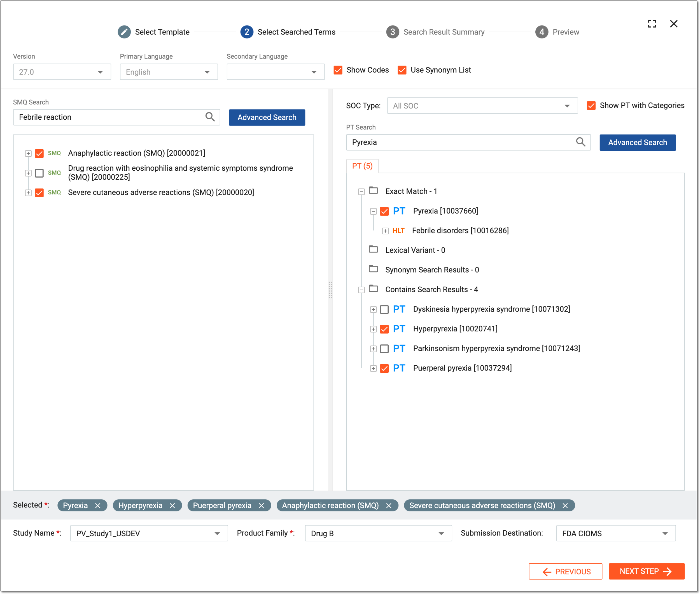
Task: Uncheck the Show Codes checkbox
Action: (x=338, y=70)
